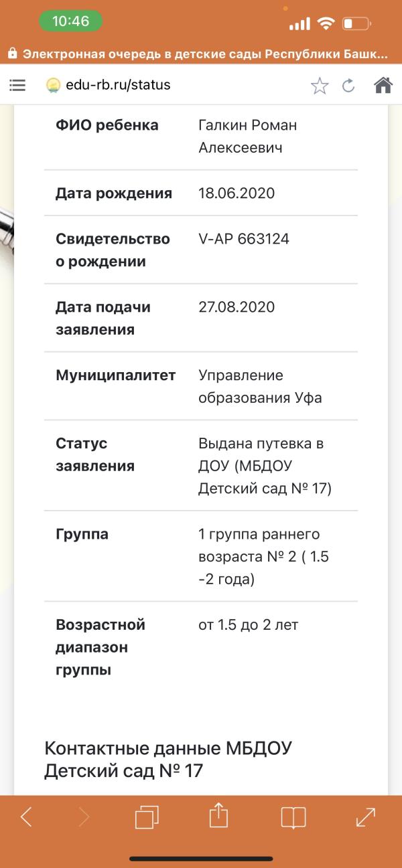Tap the back arrow in bottom bar
Viewport: 402px width, 868px height.
click(x=26, y=817)
